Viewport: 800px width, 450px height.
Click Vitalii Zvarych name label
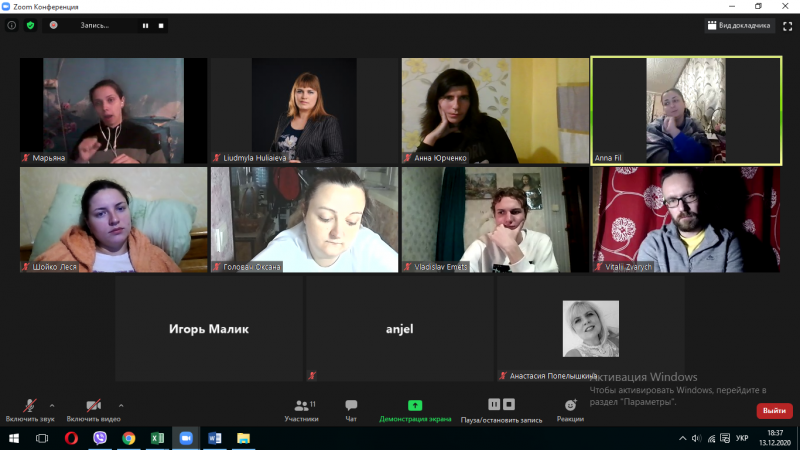click(x=628, y=267)
